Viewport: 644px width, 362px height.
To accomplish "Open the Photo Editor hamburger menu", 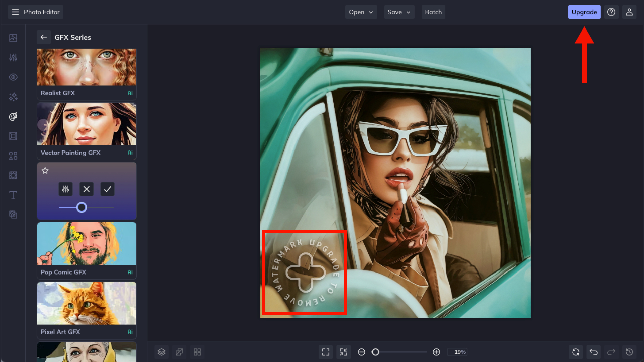I will coord(15,12).
